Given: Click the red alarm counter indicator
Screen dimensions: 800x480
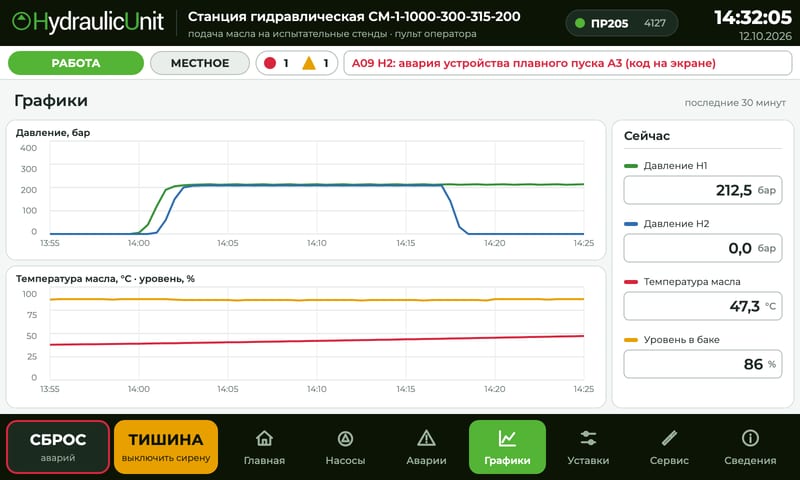Looking at the screenshot, I should coord(276,63).
